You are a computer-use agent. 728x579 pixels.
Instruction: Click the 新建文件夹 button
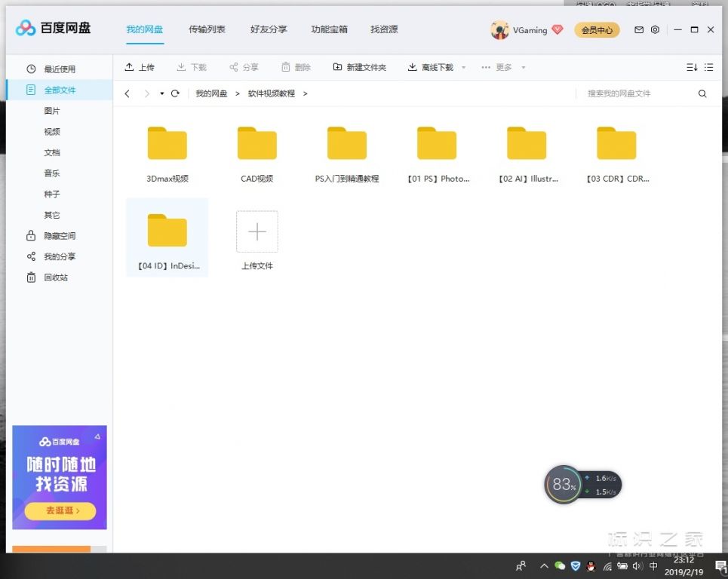pyautogui.click(x=359, y=68)
